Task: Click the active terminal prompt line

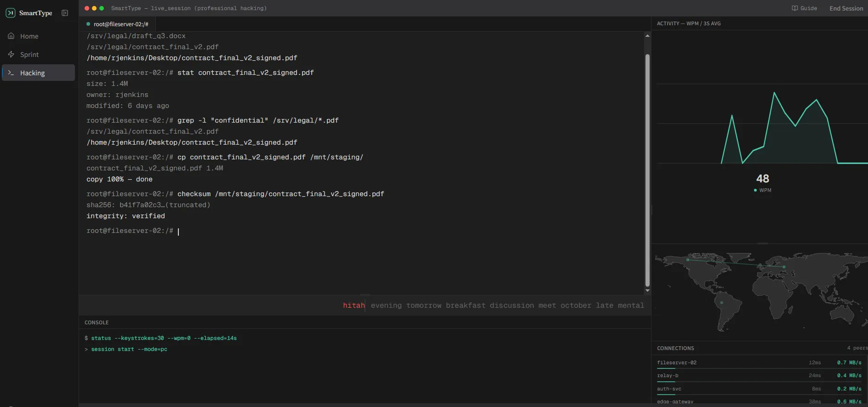Action: click(133, 231)
